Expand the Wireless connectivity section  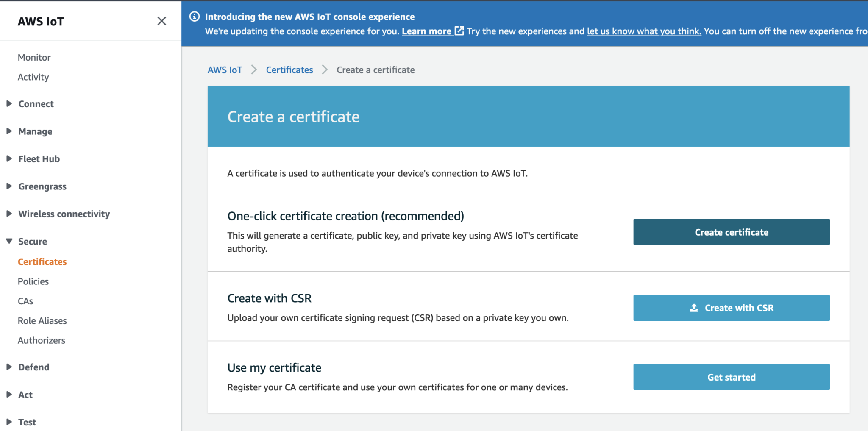[x=9, y=214]
